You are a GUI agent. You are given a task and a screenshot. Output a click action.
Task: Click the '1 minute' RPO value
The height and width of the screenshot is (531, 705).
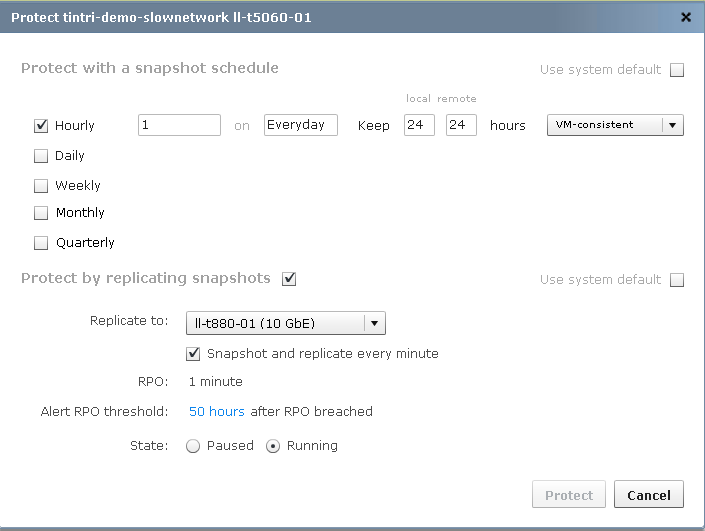pyautogui.click(x=216, y=382)
